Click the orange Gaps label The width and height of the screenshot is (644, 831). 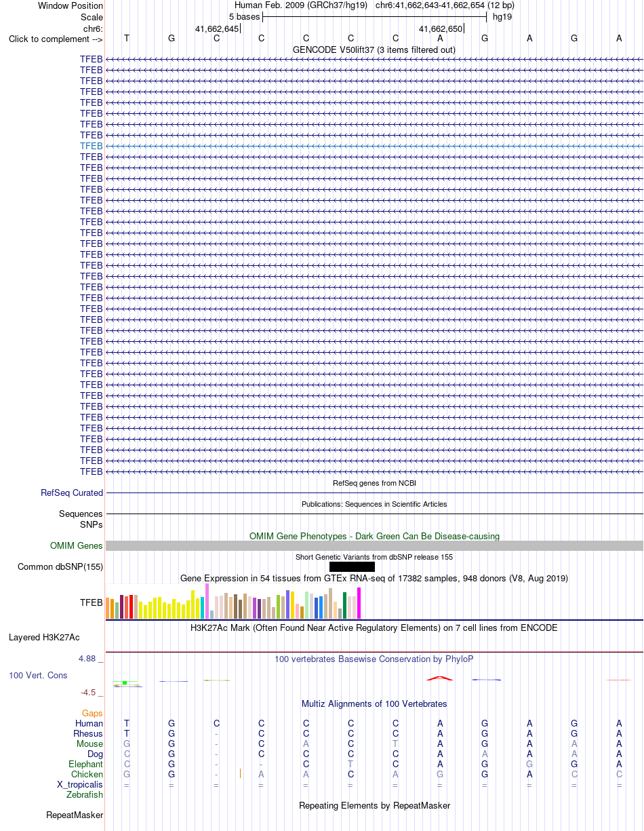[92, 714]
